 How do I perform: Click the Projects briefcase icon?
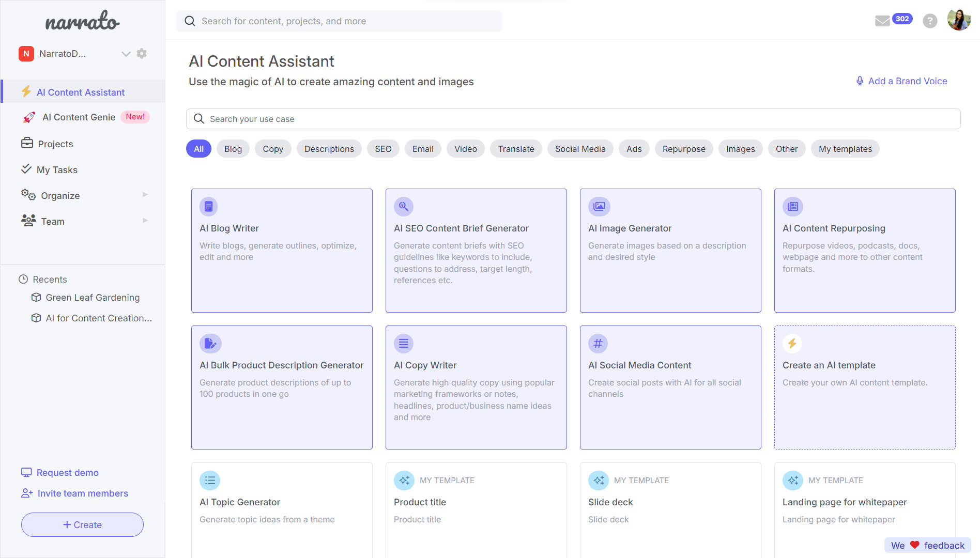[x=27, y=143]
